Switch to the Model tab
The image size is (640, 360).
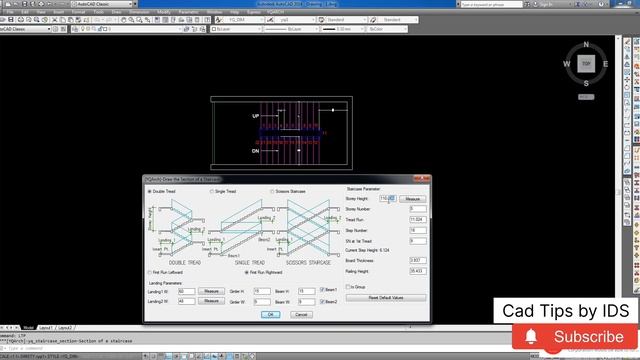28,328
